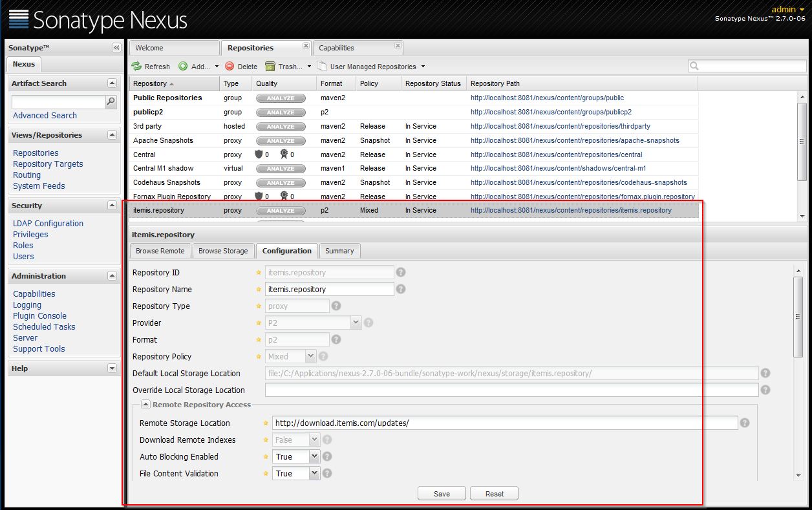Click the Remote Storage Location field

coord(505,423)
